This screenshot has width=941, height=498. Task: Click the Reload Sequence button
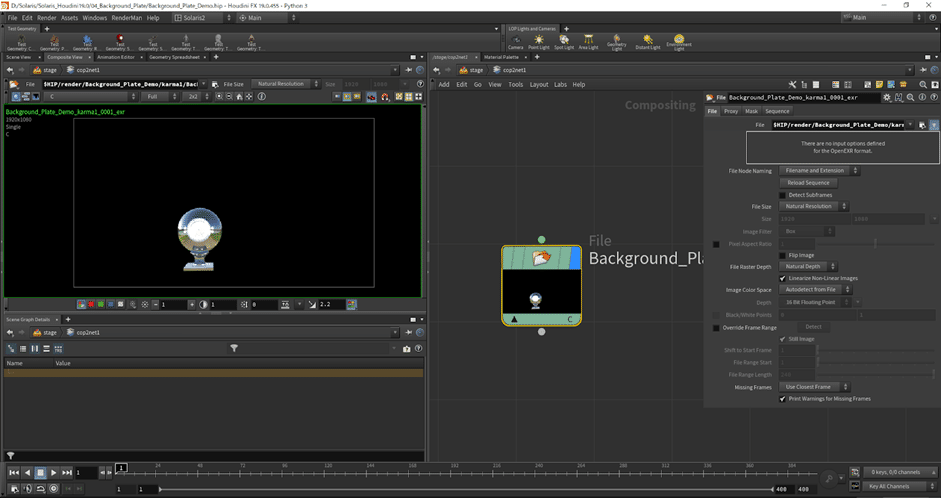pyautogui.click(x=809, y=183)
